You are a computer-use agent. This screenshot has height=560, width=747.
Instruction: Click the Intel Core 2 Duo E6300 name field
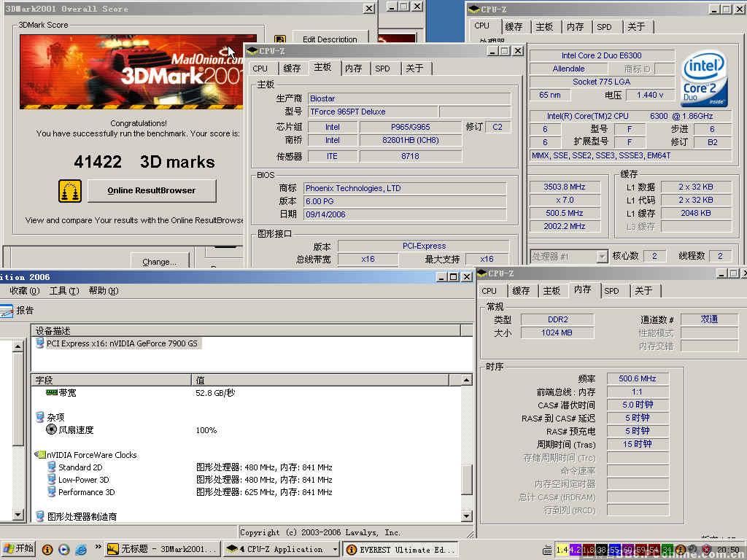[602, 55]
